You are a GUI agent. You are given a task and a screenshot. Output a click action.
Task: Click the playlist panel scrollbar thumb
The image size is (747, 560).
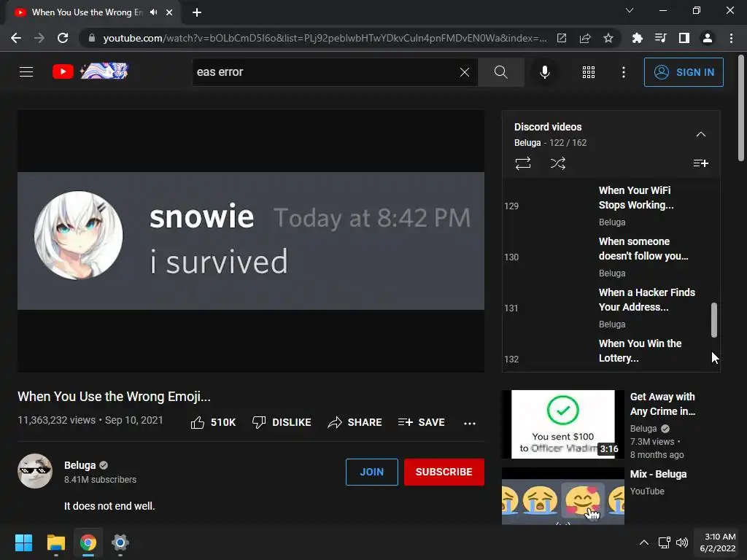(x=713, y=319)
